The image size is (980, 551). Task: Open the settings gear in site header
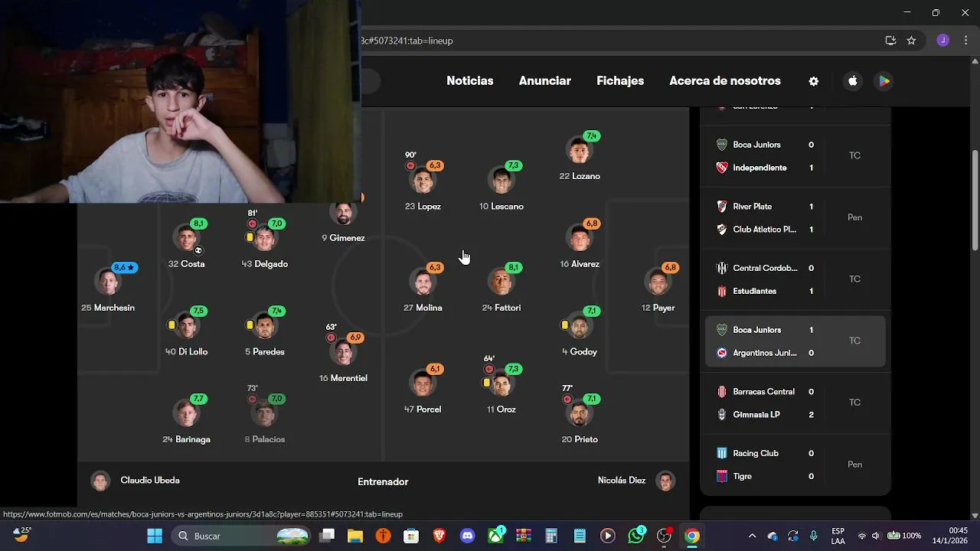(814, 81)
